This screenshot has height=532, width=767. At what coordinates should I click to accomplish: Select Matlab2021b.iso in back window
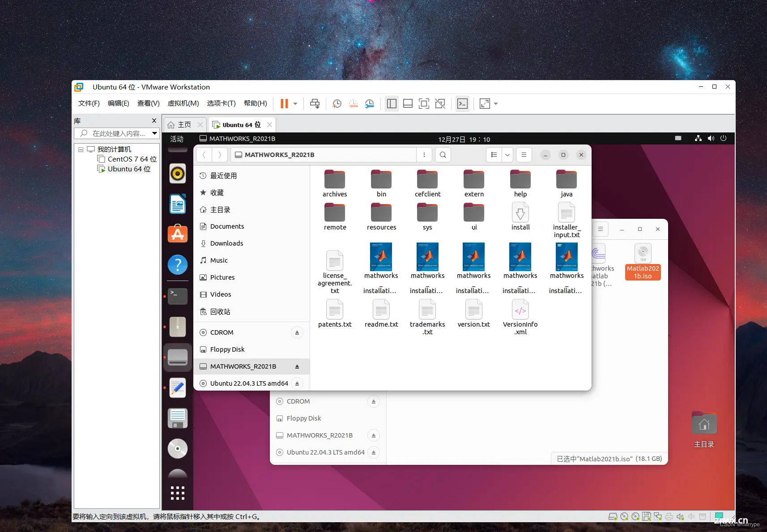click(x=643, y=262)
